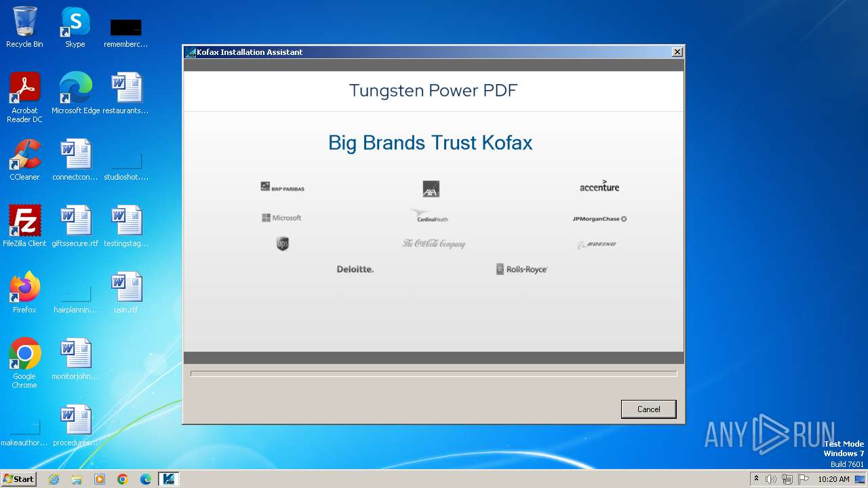Open Recycle Bin on desktop
868x488 pixels.
coord(24,27)
